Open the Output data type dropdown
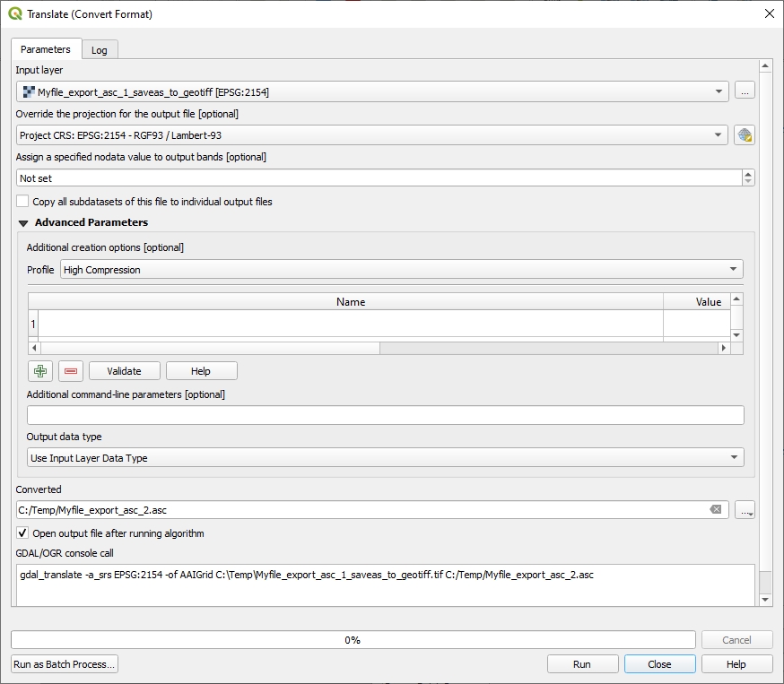 tap(386, 458)
